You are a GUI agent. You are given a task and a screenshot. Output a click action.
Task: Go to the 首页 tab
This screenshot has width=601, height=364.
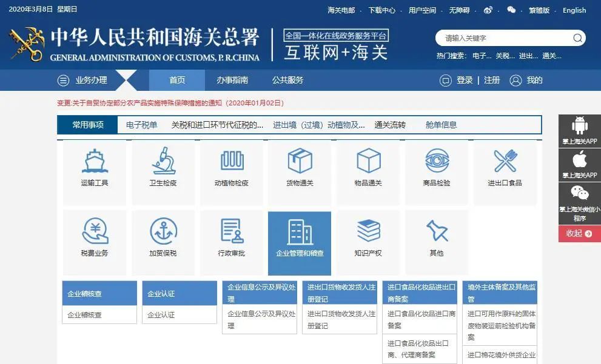point(177,80)
